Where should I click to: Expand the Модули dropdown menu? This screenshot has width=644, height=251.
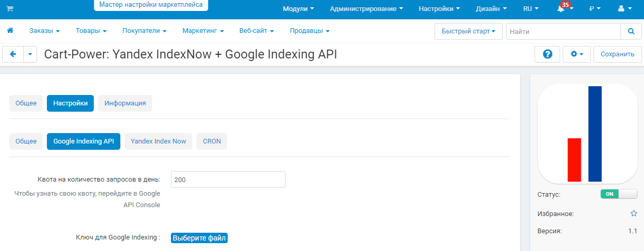click(x=299, y=9)
